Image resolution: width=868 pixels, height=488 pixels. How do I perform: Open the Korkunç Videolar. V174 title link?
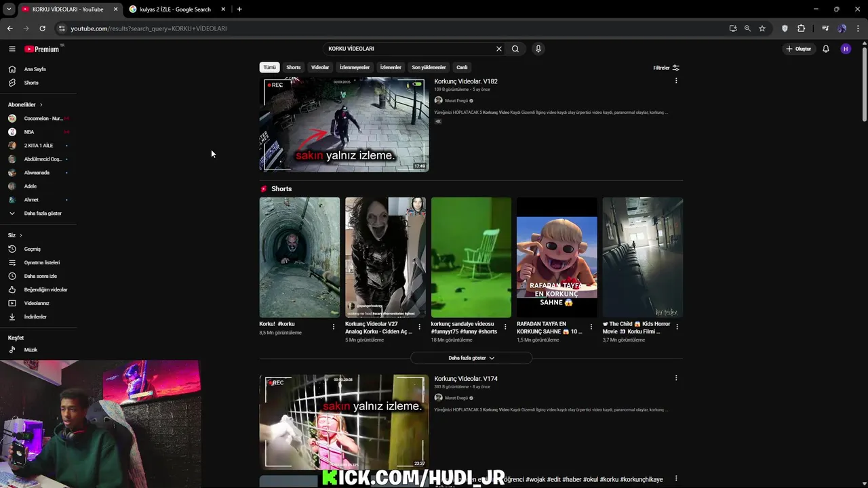[466, 379]
